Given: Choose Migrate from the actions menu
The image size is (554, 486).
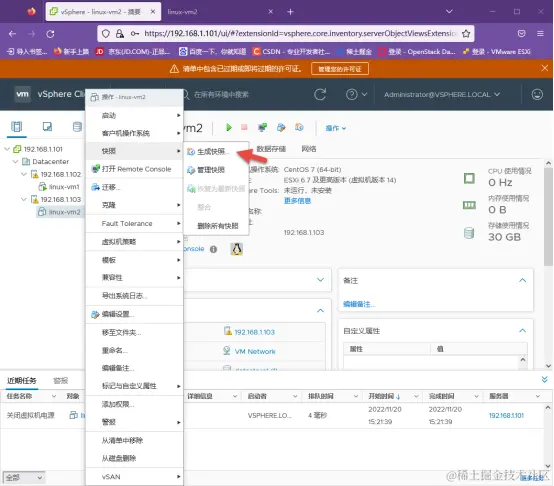Looking at the screenshot, I should coord(134,187).
